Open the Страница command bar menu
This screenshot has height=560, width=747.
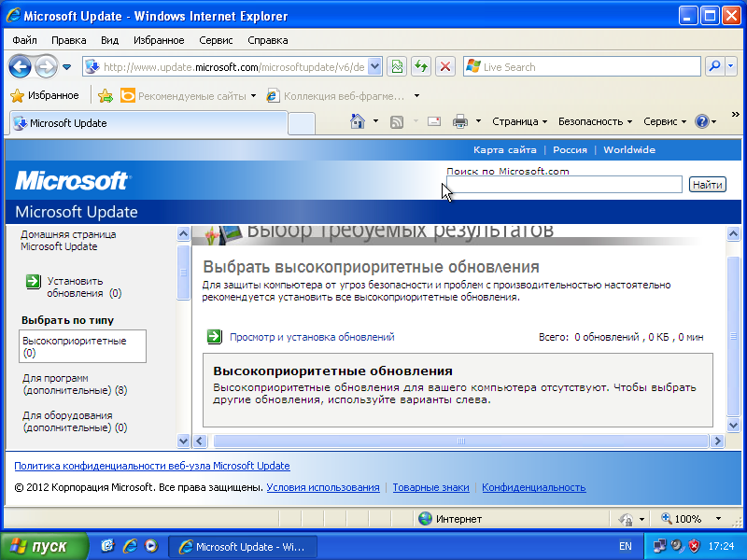[x=520, y=122]
